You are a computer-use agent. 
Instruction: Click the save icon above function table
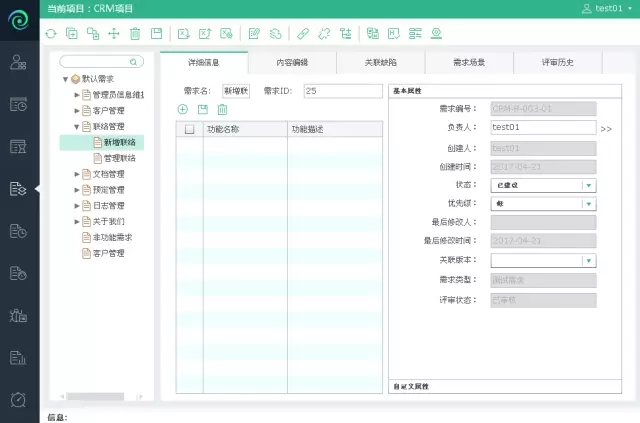(203, 109)
